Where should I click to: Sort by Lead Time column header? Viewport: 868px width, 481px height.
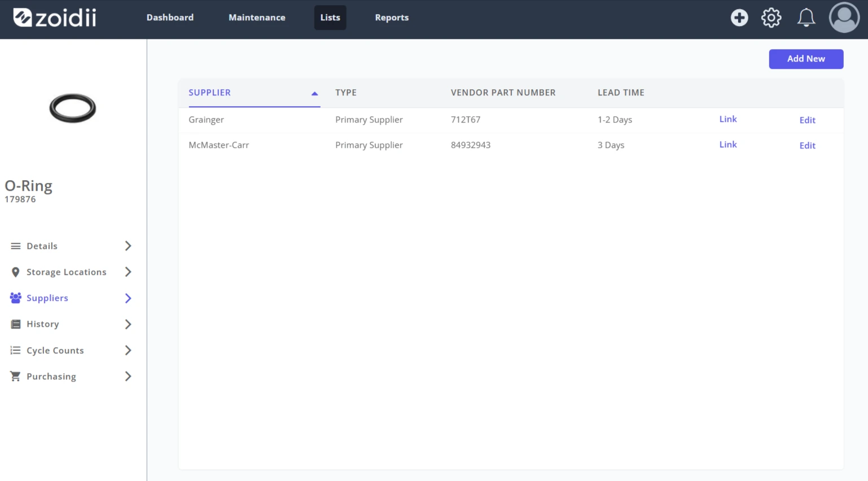[x=621, y=93]
